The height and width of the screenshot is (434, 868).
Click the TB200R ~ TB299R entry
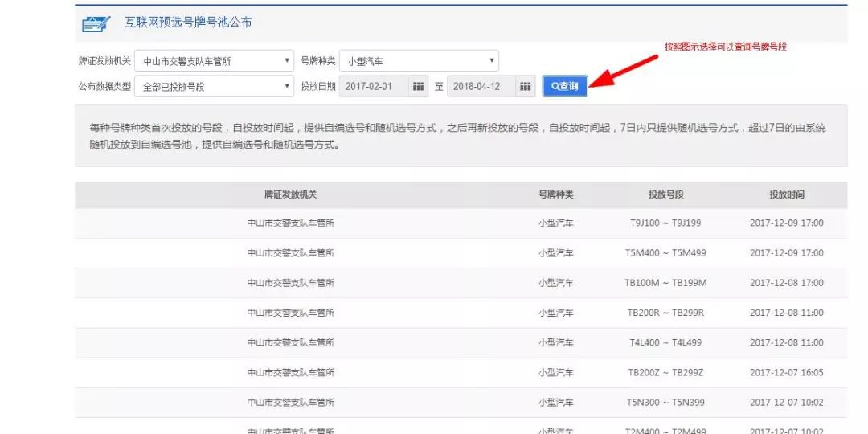coord(665,313)
